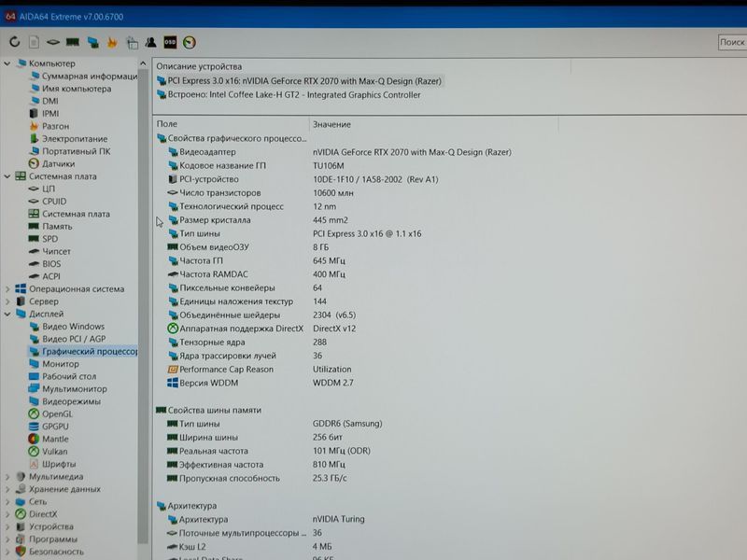
Task: Open Монитор tree item
Action: click(54, 364)
